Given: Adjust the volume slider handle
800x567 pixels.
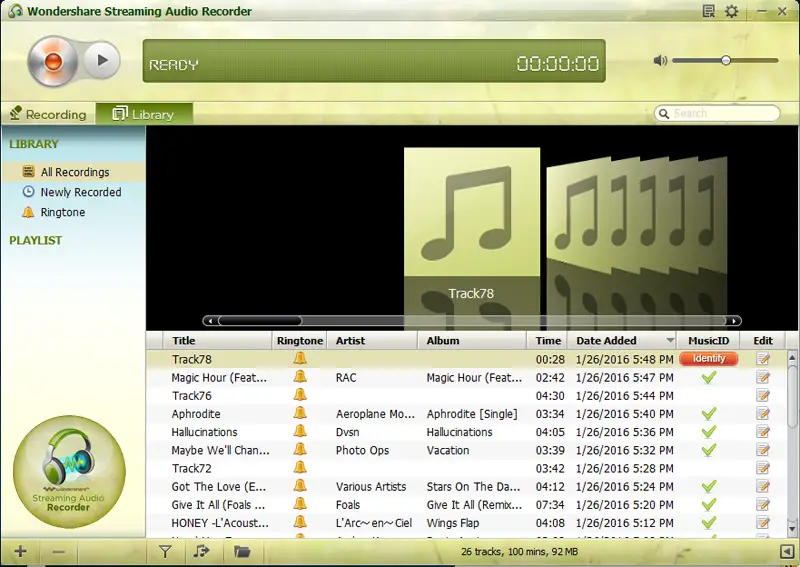Looking at the screenshot, I should click(726, 60).
